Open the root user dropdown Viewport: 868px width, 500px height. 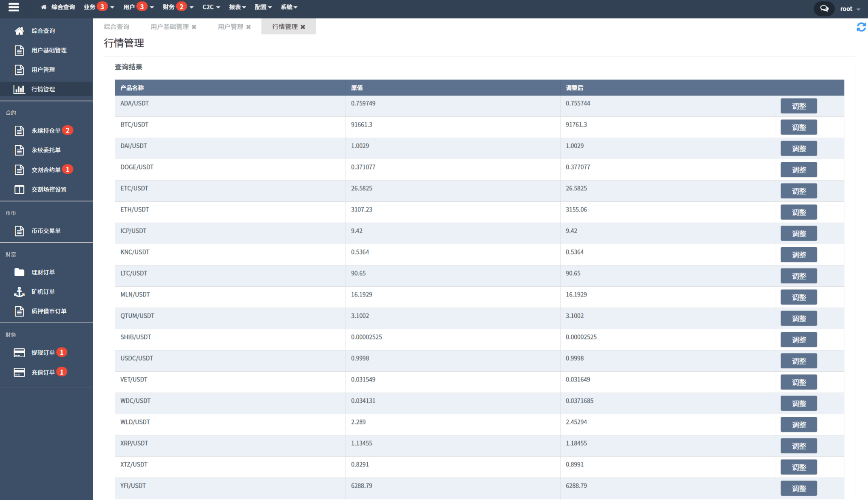(x=850, y=8)
